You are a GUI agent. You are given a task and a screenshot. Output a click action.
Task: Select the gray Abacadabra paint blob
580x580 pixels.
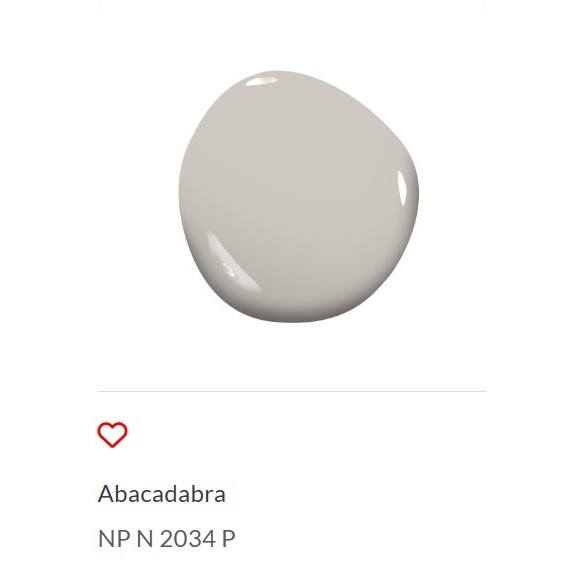click(x=298, y=196)
